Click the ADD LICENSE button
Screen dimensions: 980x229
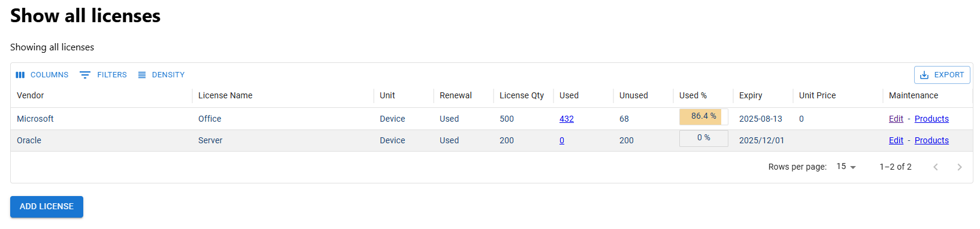[x=47, y=206]
